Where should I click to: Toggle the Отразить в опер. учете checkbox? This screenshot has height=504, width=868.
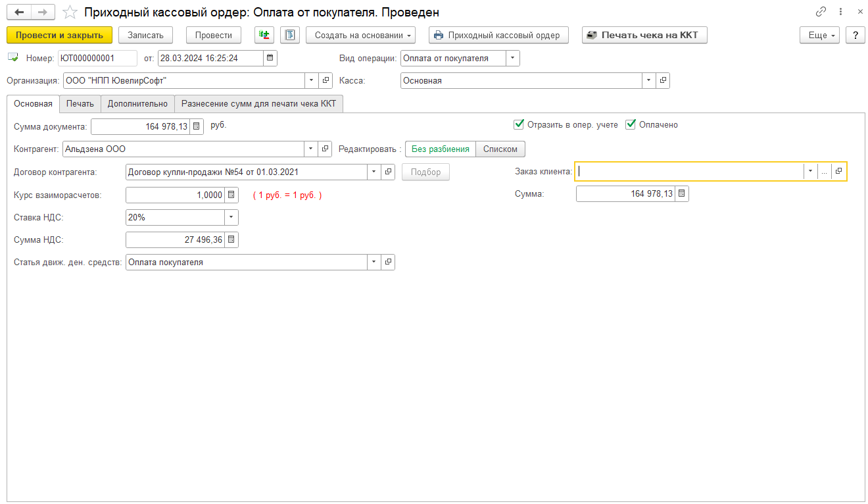(519, 124)
